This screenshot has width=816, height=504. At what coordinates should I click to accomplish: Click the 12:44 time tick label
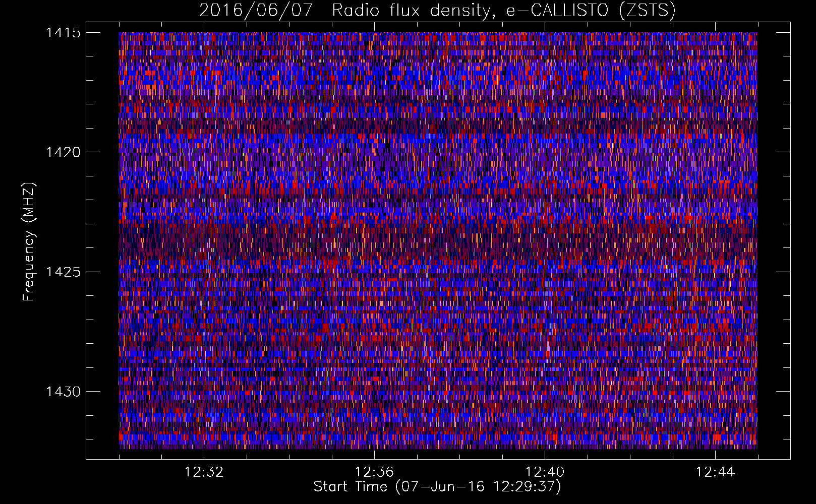(x=715, y=472)
